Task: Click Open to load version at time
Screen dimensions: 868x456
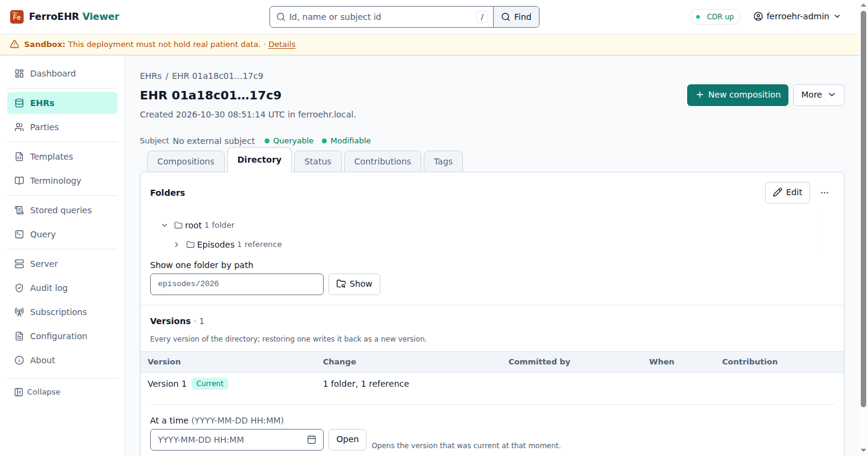Action: tap(347, 440)
